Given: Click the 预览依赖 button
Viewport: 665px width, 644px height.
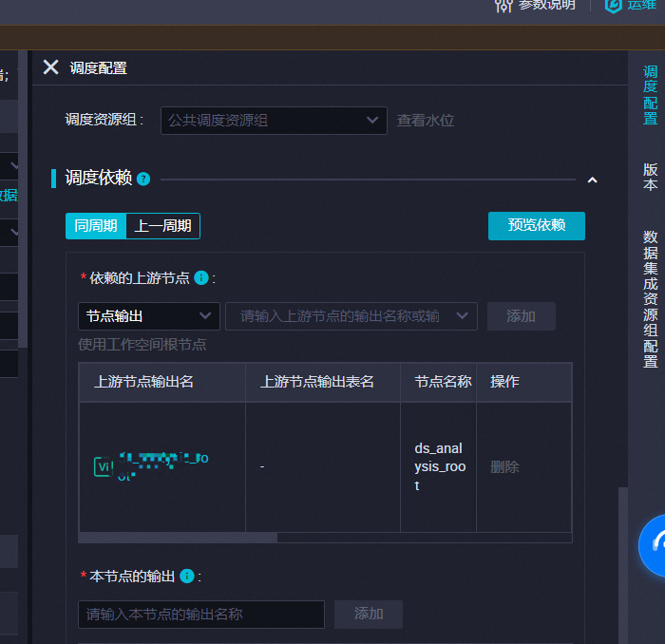Looking at the screenshot, I should coord(537,225).
